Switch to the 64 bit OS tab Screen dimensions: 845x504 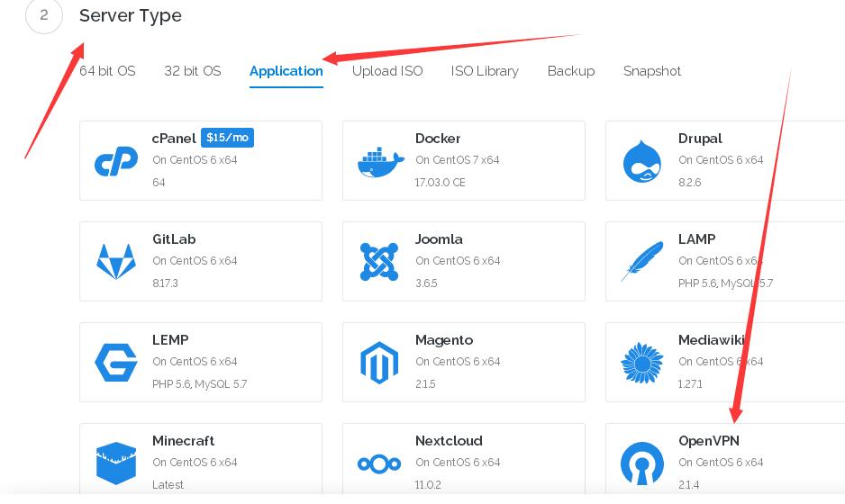tap(107, 71)
